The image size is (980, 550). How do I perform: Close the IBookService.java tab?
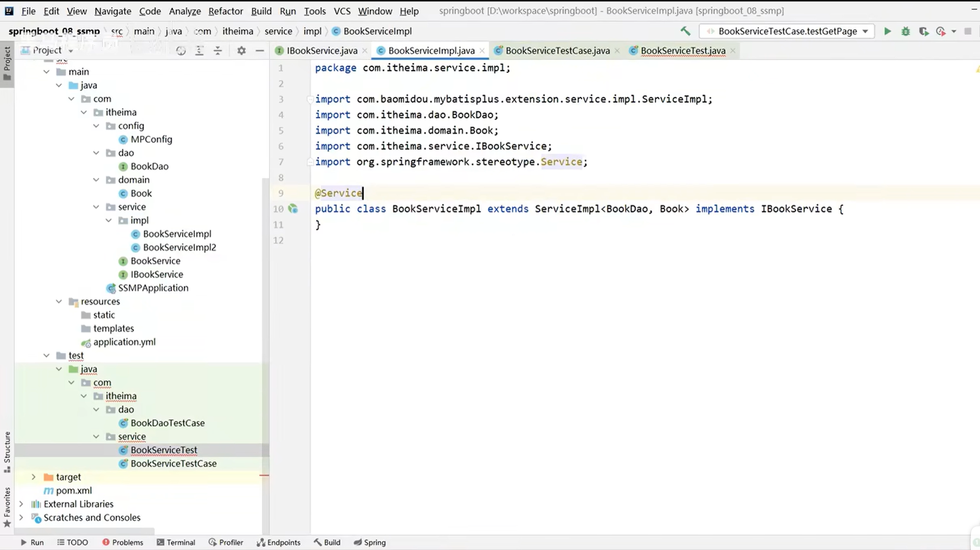pyautogui.click(x=365, y=50)
